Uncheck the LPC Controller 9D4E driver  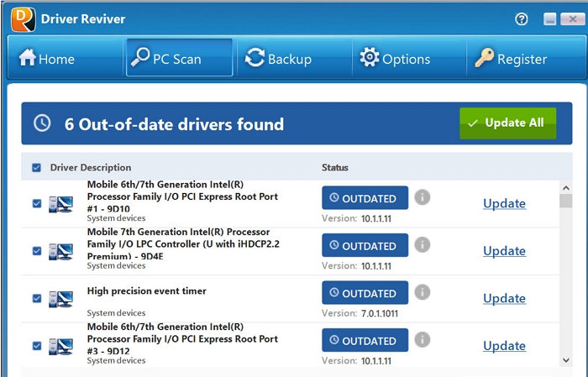coord(37,251)
